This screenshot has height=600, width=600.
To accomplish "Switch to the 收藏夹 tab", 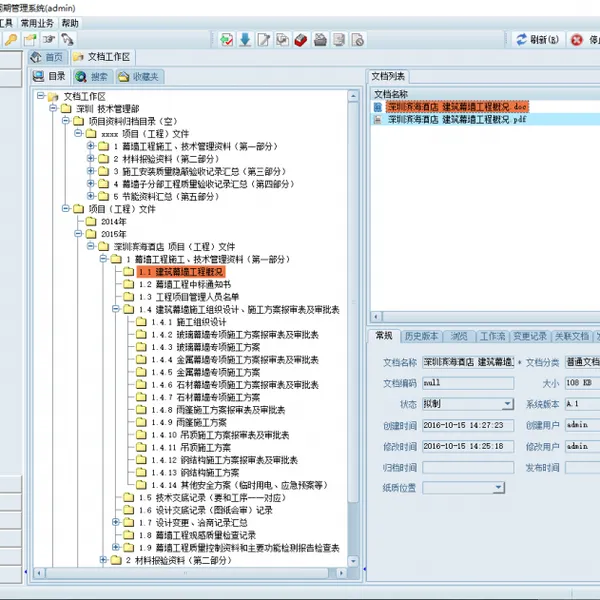I will pyautogui.click(x=140, y=77).
